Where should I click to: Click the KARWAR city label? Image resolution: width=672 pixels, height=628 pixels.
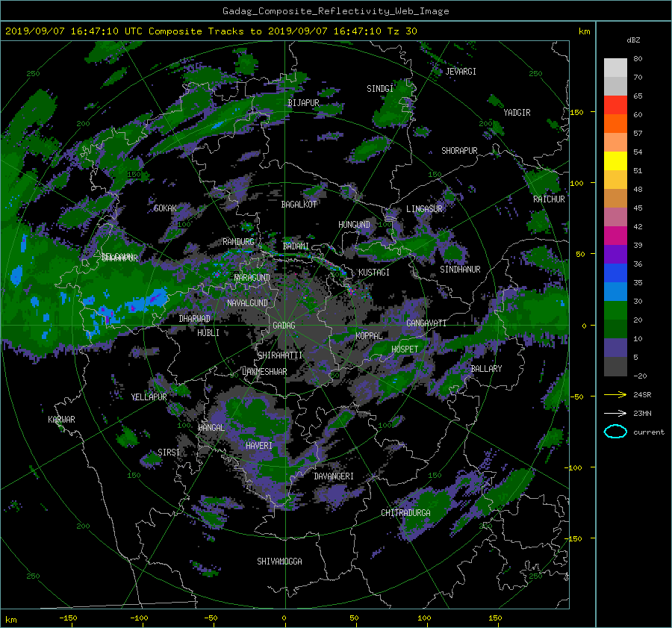pyautogui.click(x=61, y=420)
